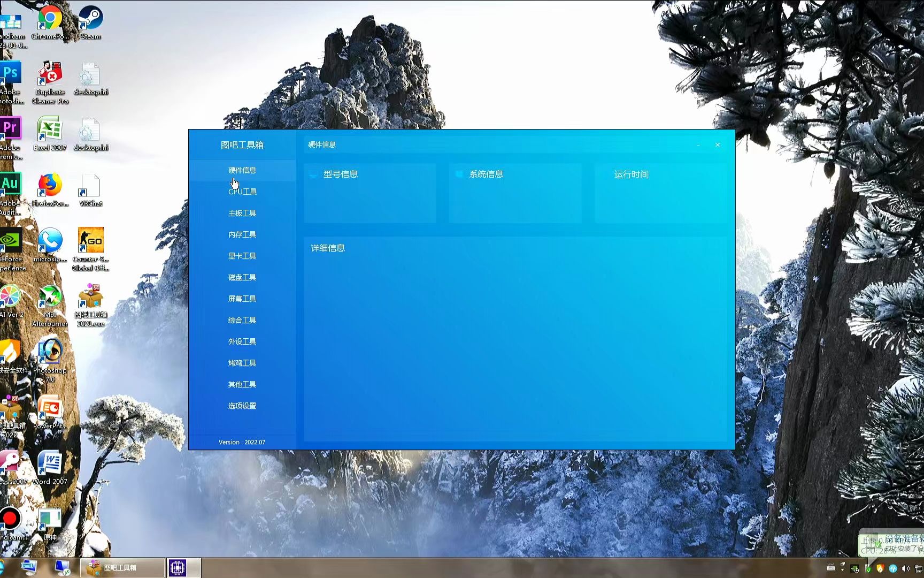The width and height of the screenshot is (924, 578).
Task: Choose 磁盘工具 from the sidebar
Action: [x=242, y=277]
